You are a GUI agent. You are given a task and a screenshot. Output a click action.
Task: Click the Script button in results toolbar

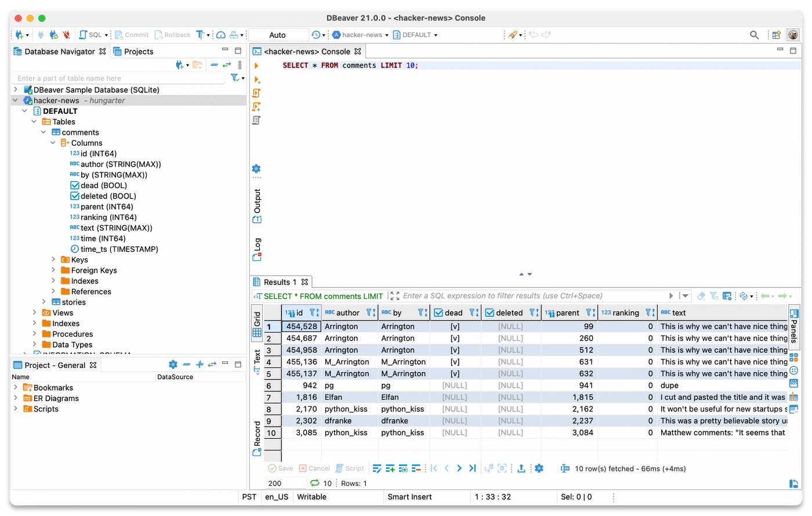pyautogui.click(x=349, y=468)
